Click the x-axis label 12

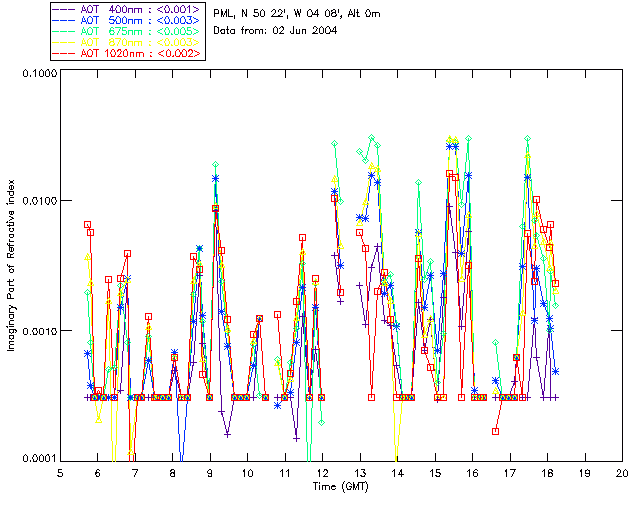tap(322, 473)
